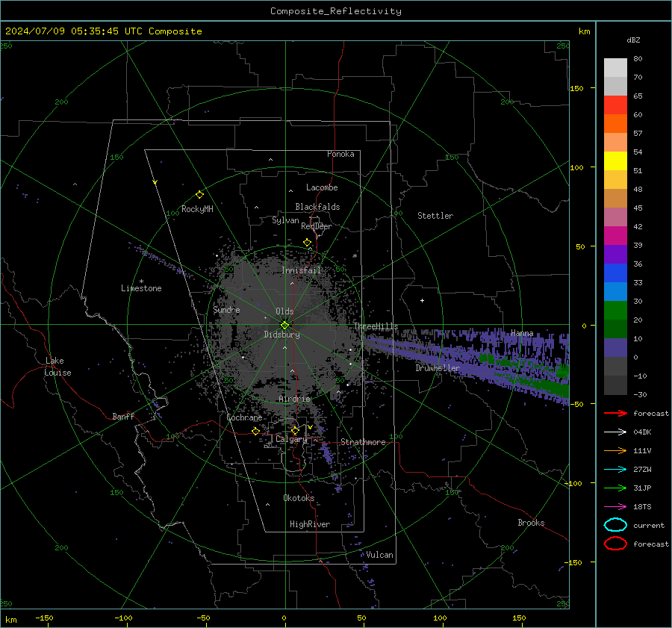Select the magenta 42 dBZ color swatch
Image resolution: width=672 pixels, height=628 pixels.
tap(615, 235)
